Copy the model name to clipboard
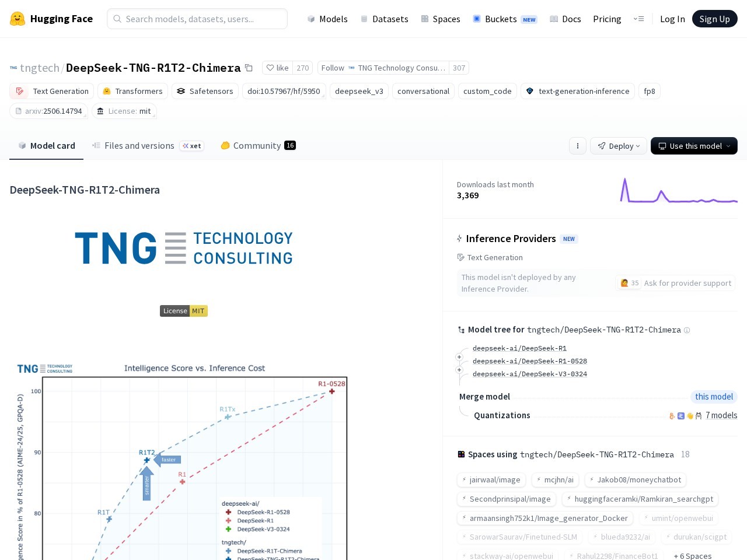747x560 pixels. 249,68
